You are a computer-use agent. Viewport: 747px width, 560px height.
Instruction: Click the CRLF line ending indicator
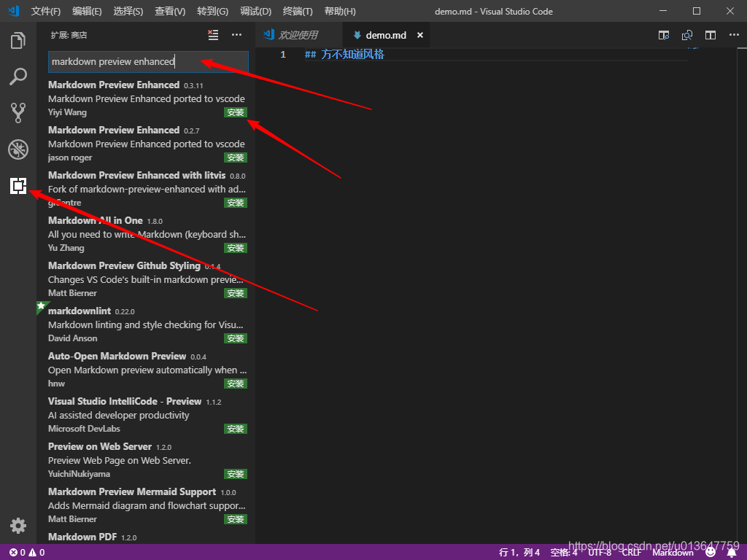[632, 553]
